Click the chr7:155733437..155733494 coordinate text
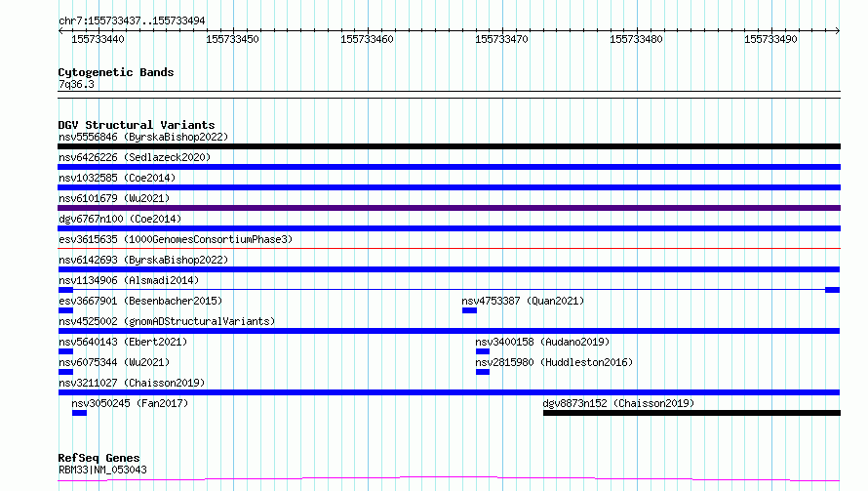This screenshot has height=491, width=868. click(132, 20)
